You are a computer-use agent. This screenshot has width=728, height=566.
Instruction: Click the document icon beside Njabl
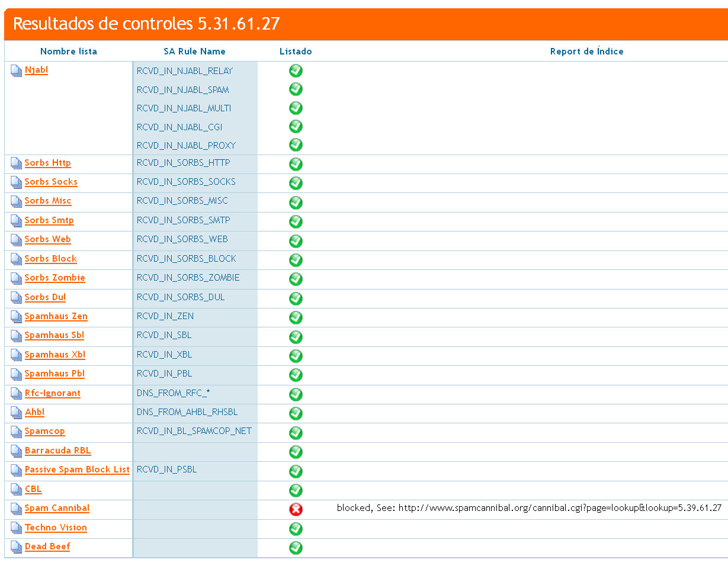pyautogui.click(x=16, y=71)
